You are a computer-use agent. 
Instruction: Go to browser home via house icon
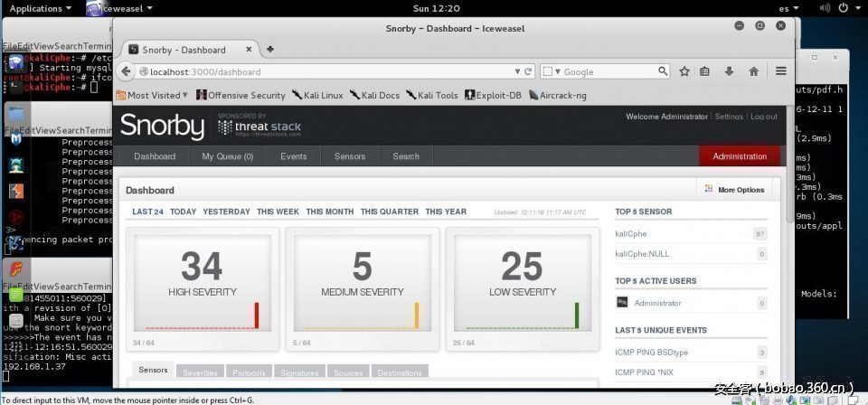(753, 71)
